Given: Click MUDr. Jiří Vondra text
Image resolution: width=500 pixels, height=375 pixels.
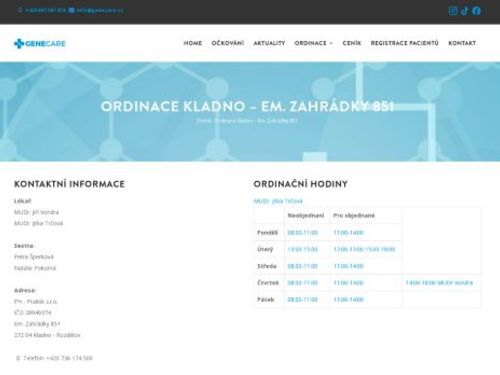Looking at the screenshot, I should point(36,212).
